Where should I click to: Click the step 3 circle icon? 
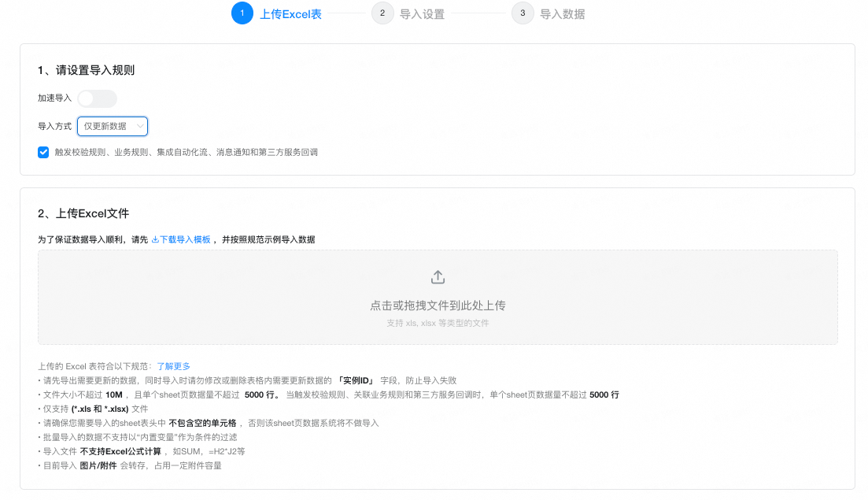point(523,13)
